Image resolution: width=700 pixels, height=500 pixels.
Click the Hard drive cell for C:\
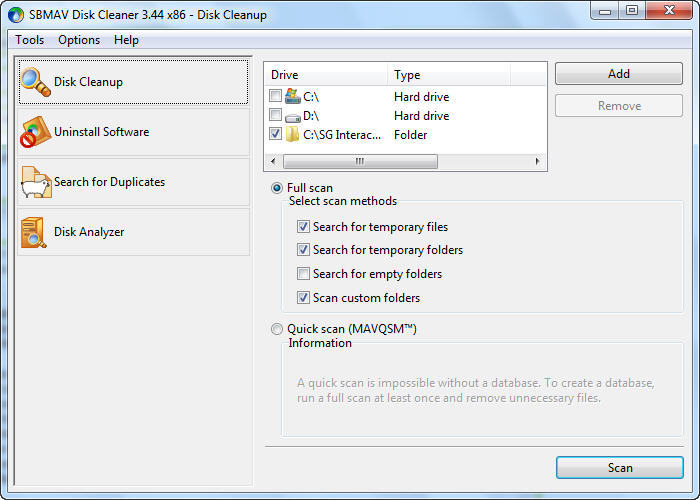(x=421, y=97)
